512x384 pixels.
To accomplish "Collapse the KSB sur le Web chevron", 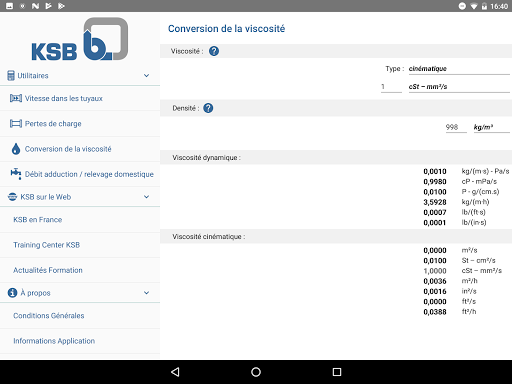I will (146, 197).
